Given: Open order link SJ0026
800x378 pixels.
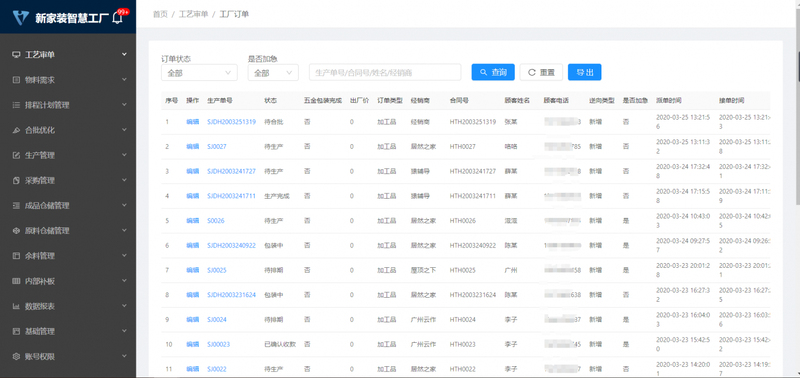Looking at the screenshot, I should click(x=216, y=221).
